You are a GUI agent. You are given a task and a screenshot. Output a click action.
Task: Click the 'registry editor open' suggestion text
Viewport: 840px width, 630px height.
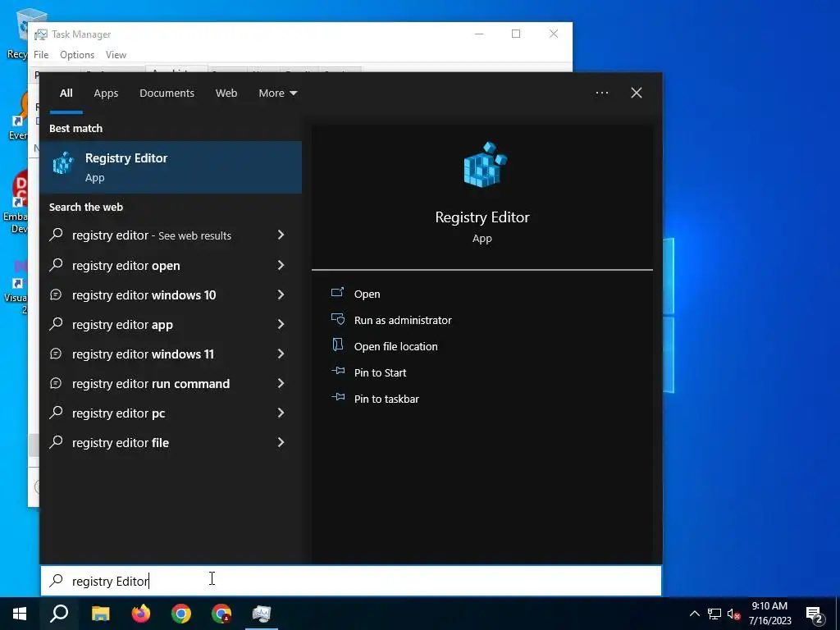tap(126, 266)
